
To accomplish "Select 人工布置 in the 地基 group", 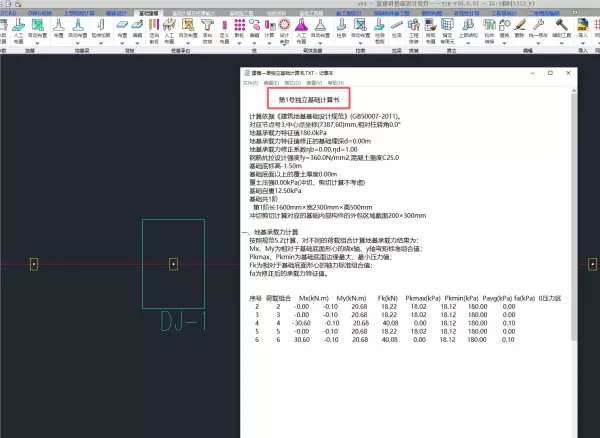I will (x=18, y=31).
